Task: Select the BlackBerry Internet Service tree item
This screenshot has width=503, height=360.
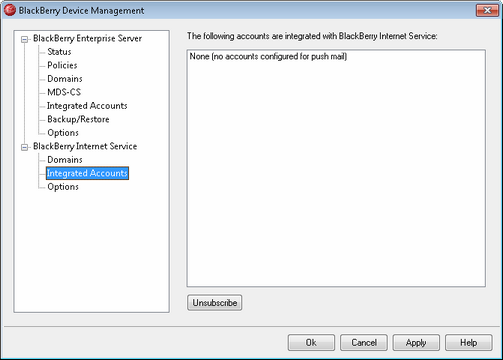Action: point(85,146)
